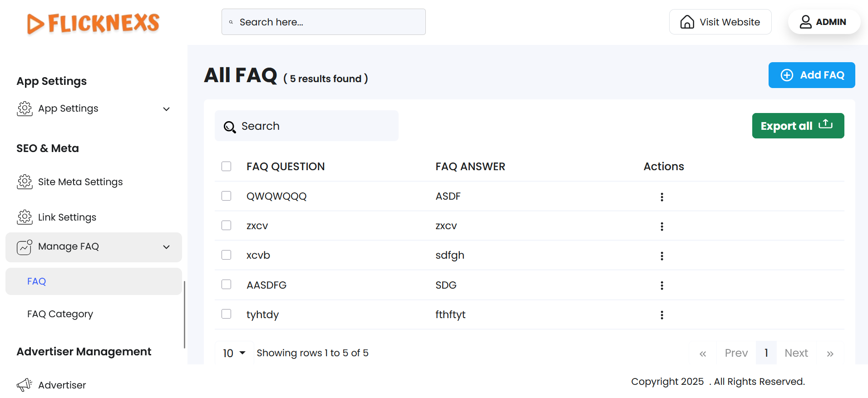The width and height of the screenshot is (868, 398).
Task: Click the ADMIN user profile icon
Action: (805, 22)
